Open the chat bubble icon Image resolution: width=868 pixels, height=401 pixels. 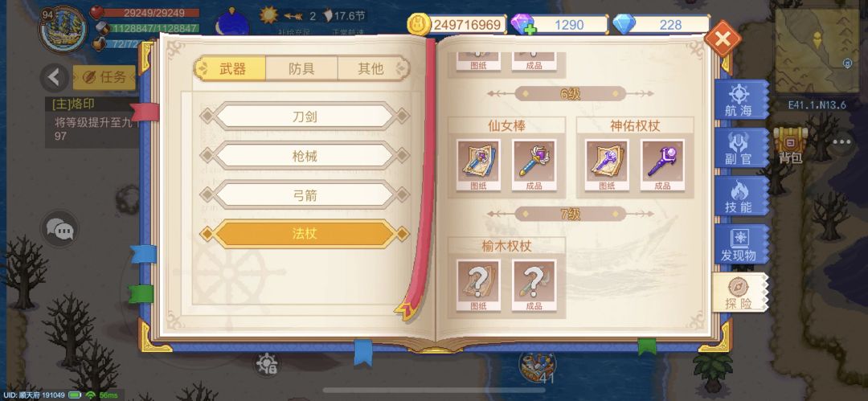point(59,228)
